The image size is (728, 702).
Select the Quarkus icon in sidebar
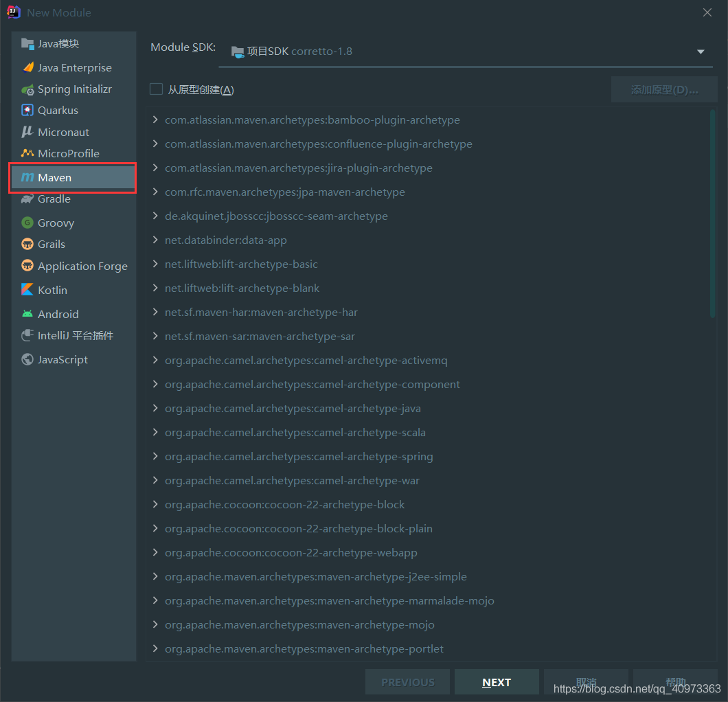click(27, 111)
